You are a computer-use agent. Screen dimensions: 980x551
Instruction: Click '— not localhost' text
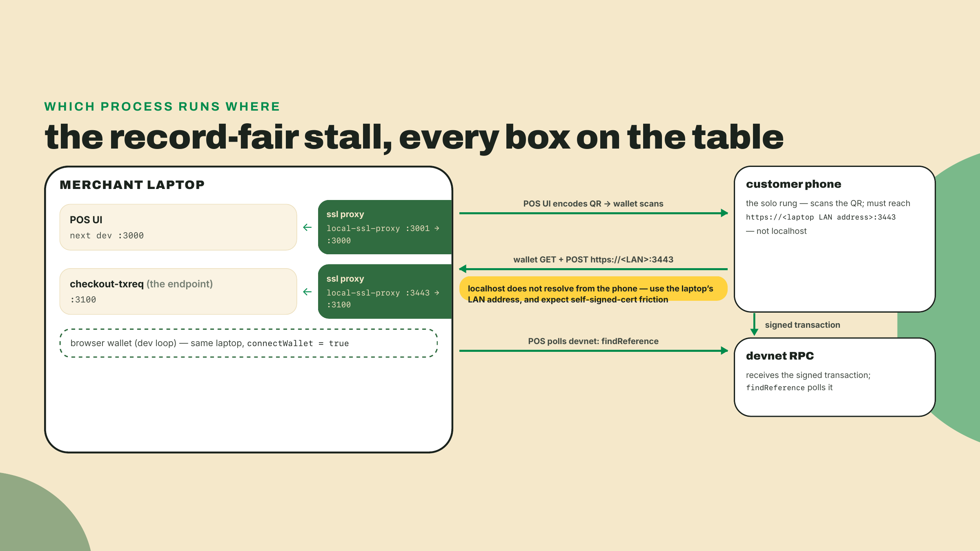(776, 231)
